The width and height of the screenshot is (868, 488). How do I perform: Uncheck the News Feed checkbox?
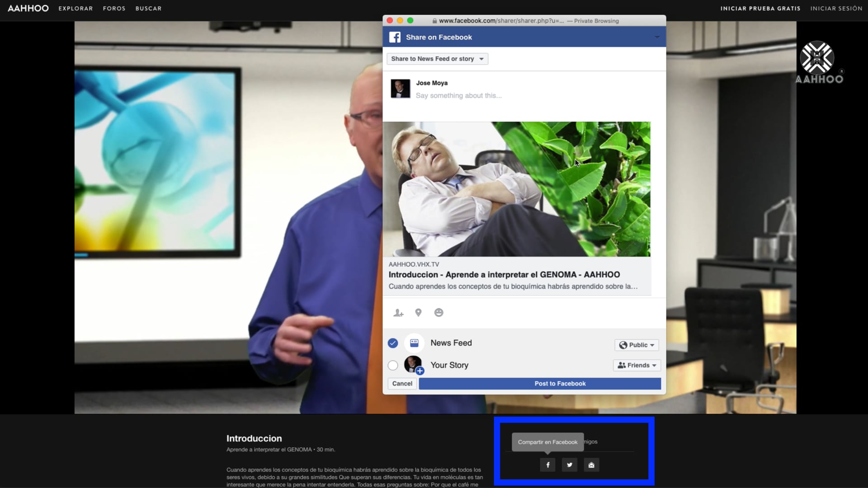coord(392,343)
